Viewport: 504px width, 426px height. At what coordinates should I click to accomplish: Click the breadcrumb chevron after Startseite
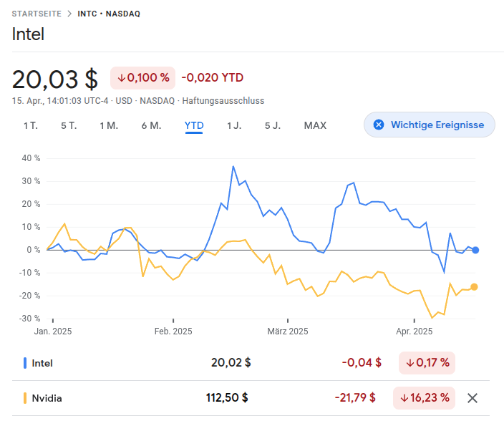[69, 14]
